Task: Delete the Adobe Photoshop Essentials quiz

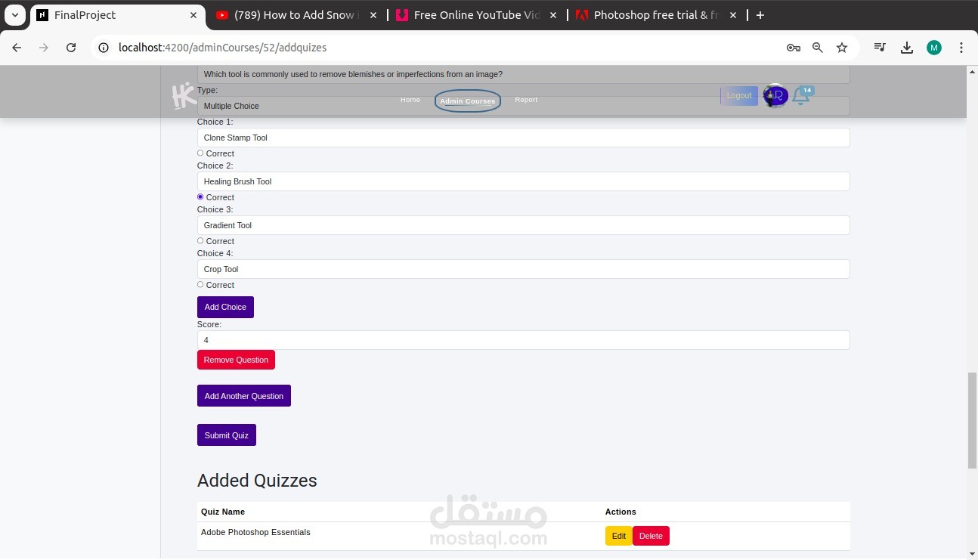Action: (651, 536)
